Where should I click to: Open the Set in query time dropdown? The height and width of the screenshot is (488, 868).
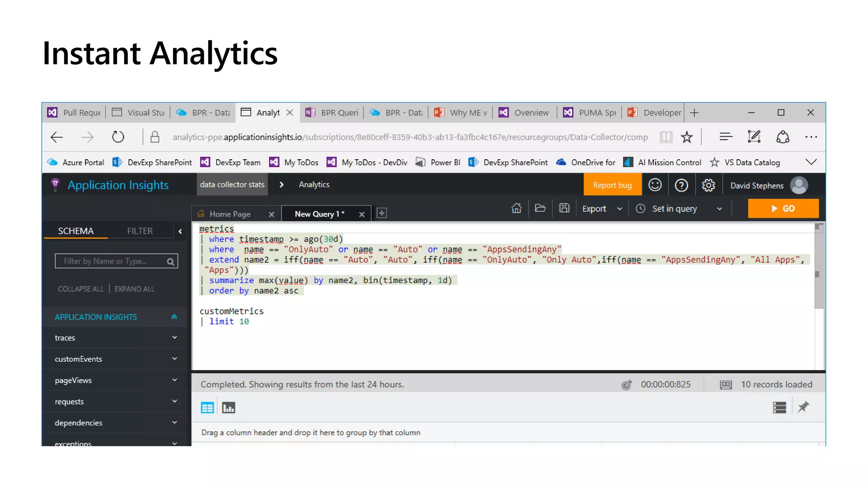(679, 209)
